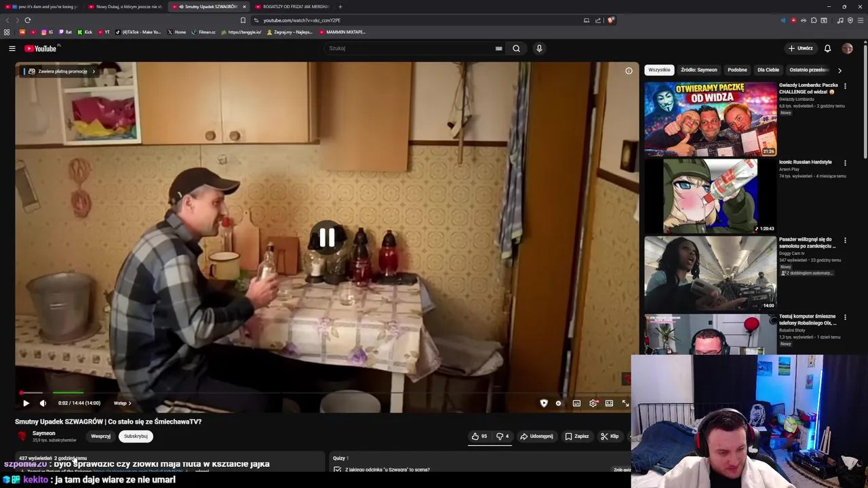Viewport: 868px width, 488px height.
Task: Open the Brave Shields lion icon
Action: pyautogui.click(x=610, y=20)
